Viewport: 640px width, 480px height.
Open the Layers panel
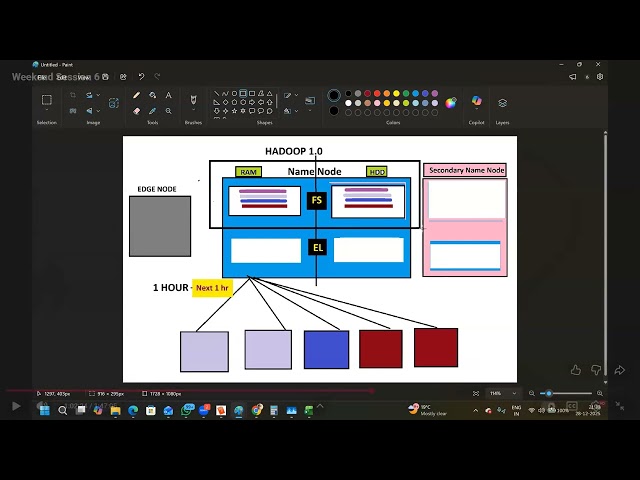[x=502, y=102]
